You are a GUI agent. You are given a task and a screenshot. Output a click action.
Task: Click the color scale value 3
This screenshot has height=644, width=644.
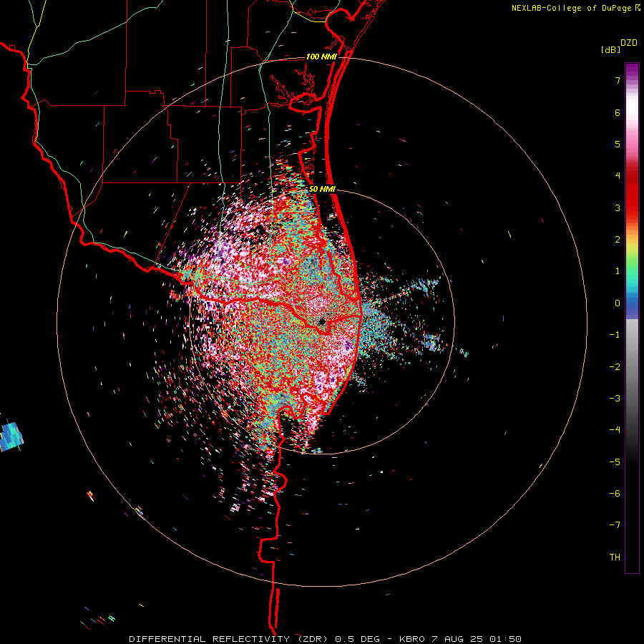[618, 208]
